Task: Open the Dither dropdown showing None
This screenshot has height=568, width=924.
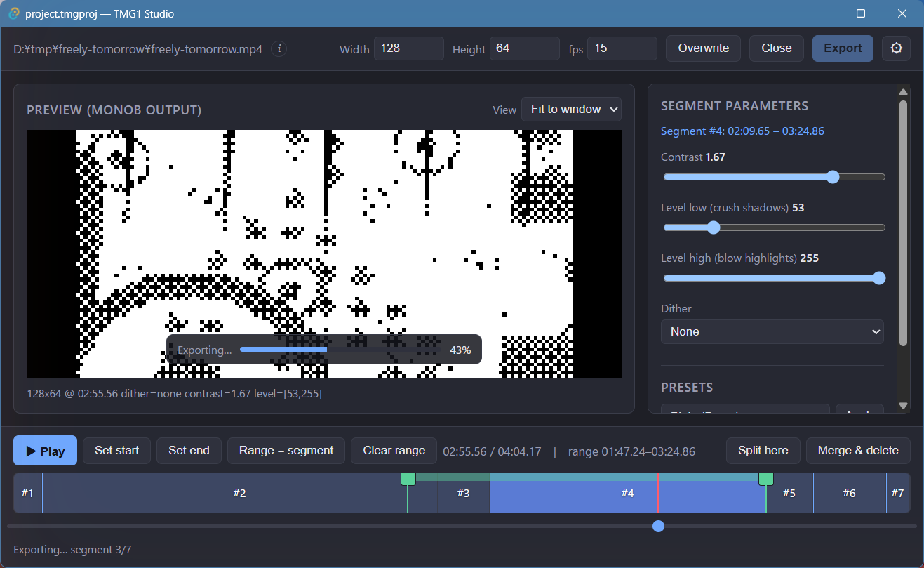Action: point(772,331)
